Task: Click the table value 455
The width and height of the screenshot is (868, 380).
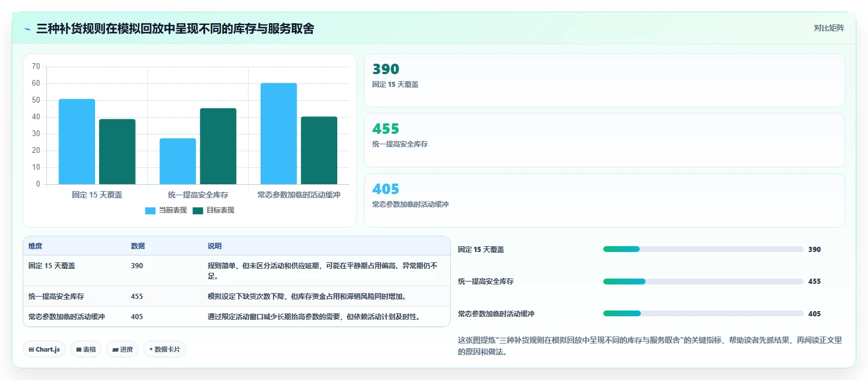Action: tap(137, 296)
